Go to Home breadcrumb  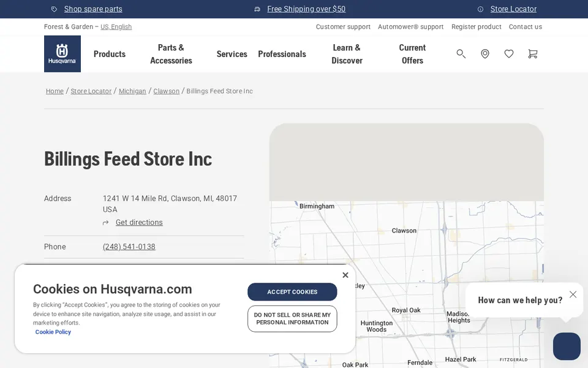point(55,91)
